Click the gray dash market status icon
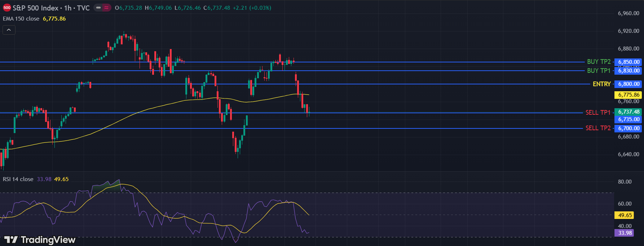 tap(98, 8)
